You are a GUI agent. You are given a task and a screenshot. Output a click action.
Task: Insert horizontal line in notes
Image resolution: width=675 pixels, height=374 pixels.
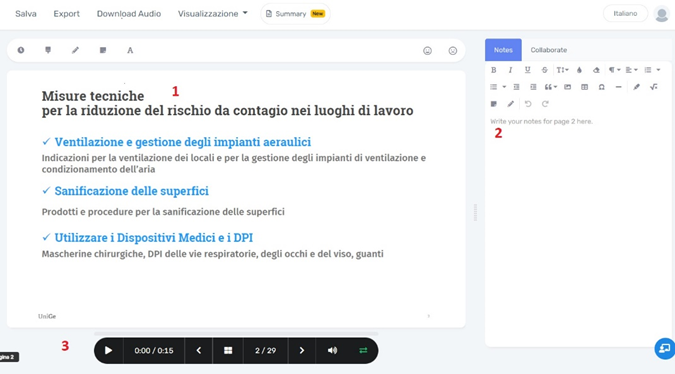pos(619,87)
